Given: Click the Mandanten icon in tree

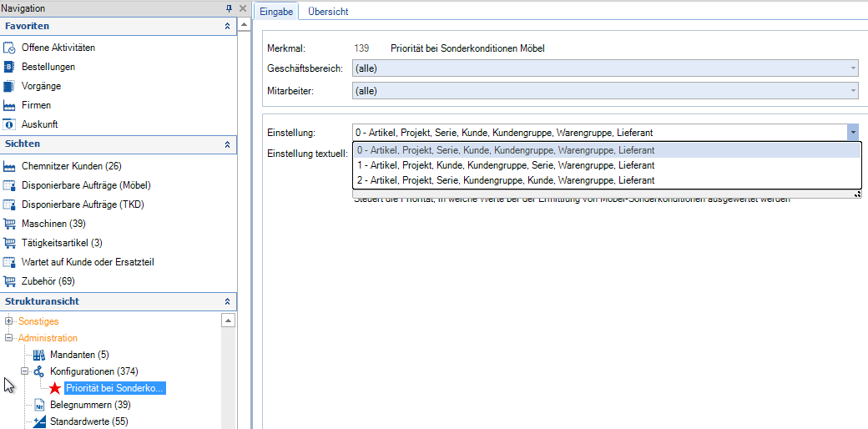Looking at the screenshot, I should [x=38, y=356].
